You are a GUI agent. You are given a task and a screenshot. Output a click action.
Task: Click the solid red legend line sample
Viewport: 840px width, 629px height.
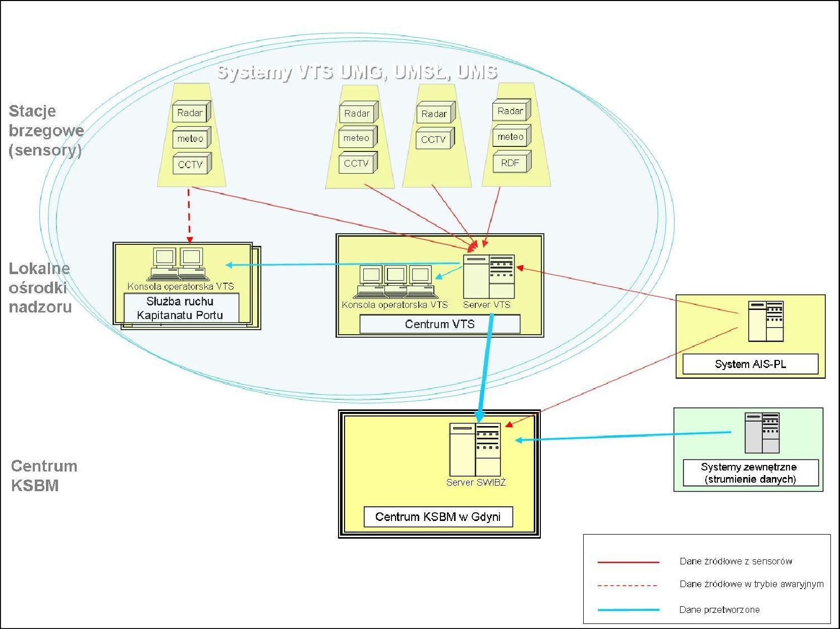pyautogui.click(x=628, y=562)
